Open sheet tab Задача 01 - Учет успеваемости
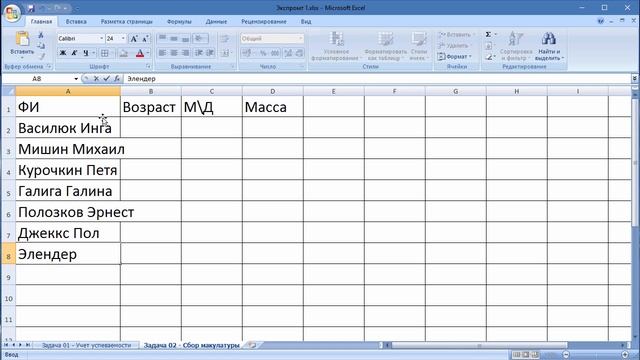This screenshot has height=360, width=640. point(86,345)
